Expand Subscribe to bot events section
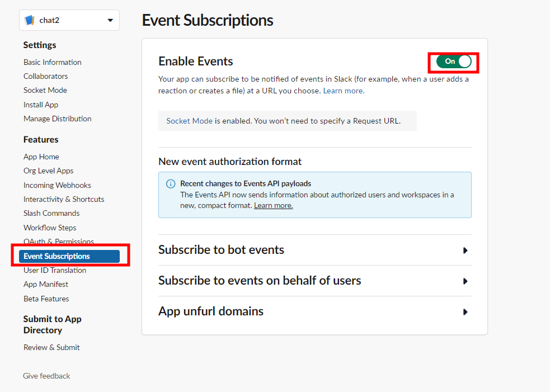 314,250
